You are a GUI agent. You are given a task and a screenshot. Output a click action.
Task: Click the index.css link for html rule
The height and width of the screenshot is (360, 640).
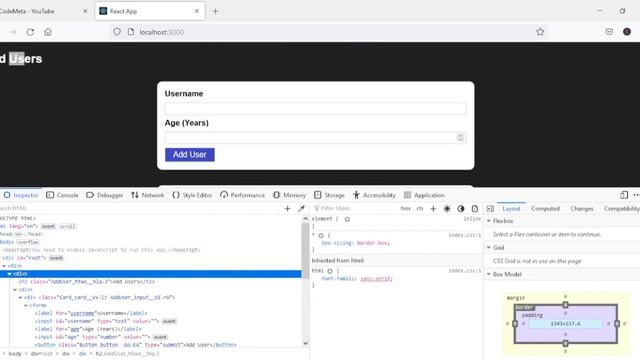coord(464,271)
